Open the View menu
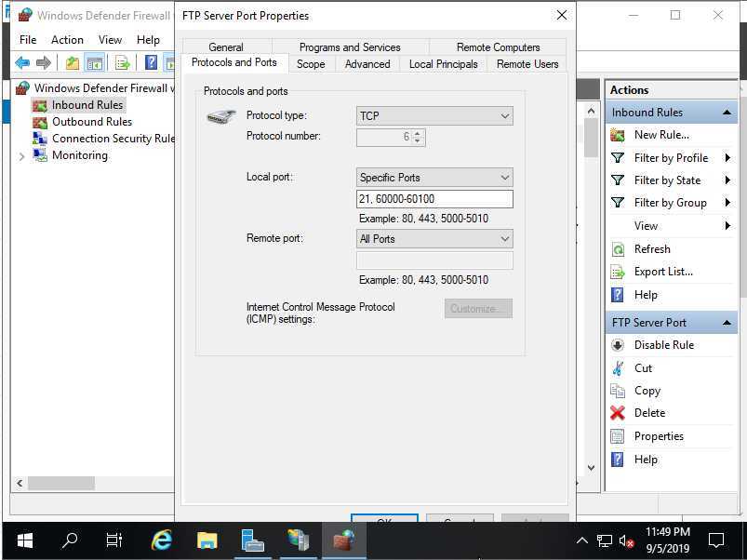Viewport: 747px width, 560px height. [x=110, y=39]
